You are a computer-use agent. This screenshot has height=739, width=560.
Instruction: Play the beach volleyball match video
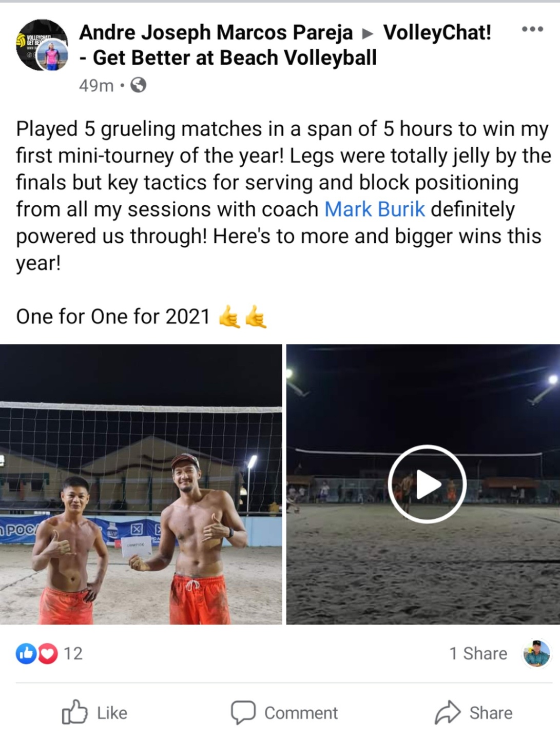427,484
